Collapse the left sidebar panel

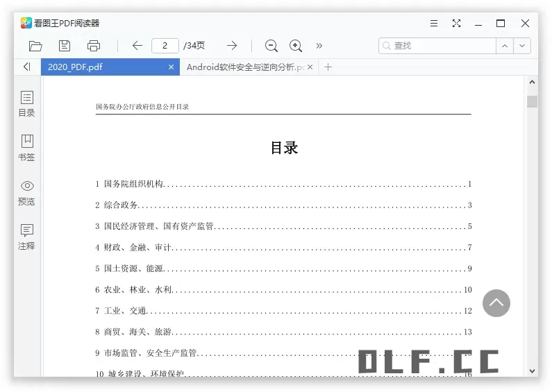pyautogui.click(x=27, y=67)
